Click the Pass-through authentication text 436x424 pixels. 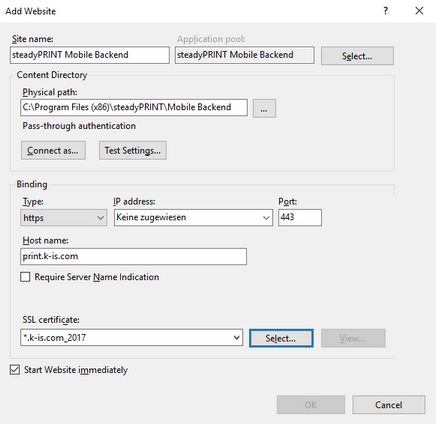(79, 126)
